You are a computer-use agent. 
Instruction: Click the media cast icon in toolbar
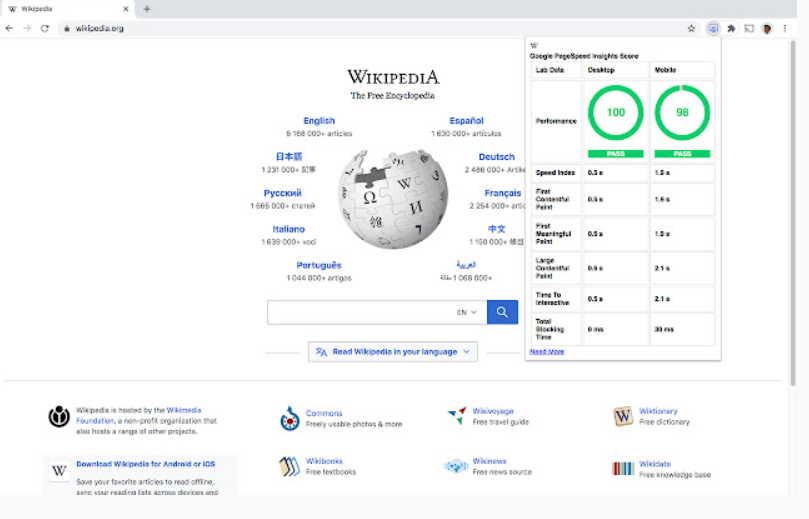click(749, 28)
